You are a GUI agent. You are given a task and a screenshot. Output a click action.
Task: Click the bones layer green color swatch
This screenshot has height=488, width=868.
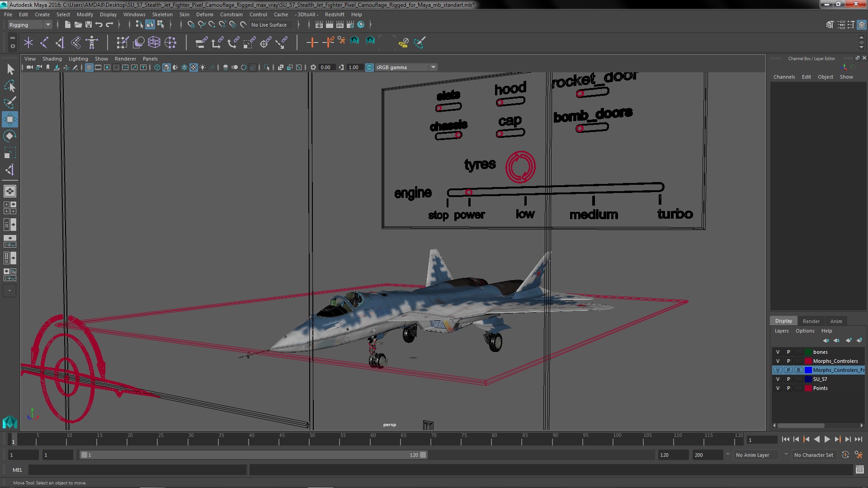808,352
